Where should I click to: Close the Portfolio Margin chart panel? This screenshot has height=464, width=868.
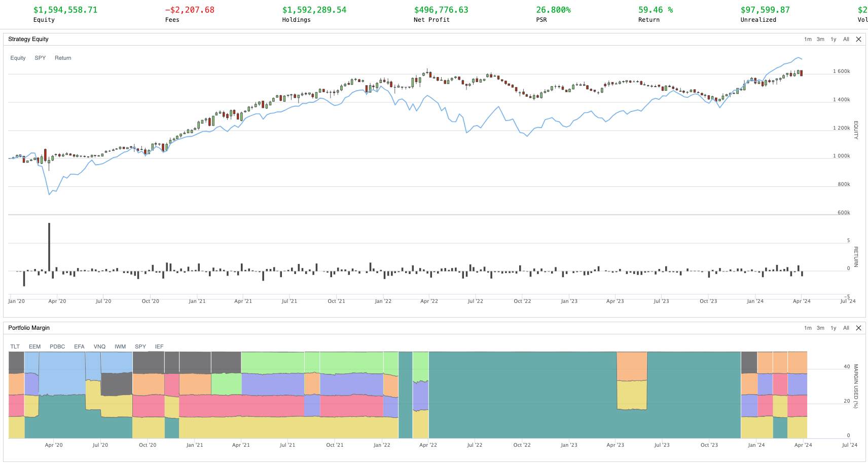click(x=858, y=328)
